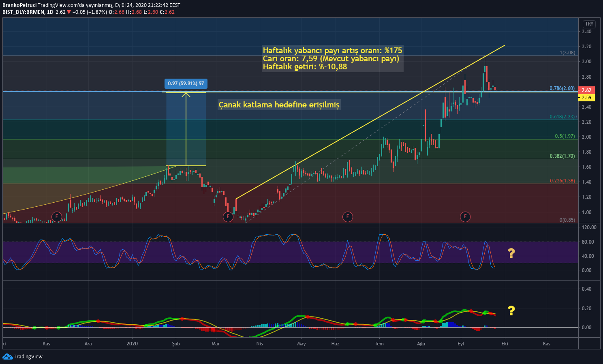This screenshot has width=603, height=364.
Task: Click the 0.786(2.60) Fibonacci level label
Action: 562,88
